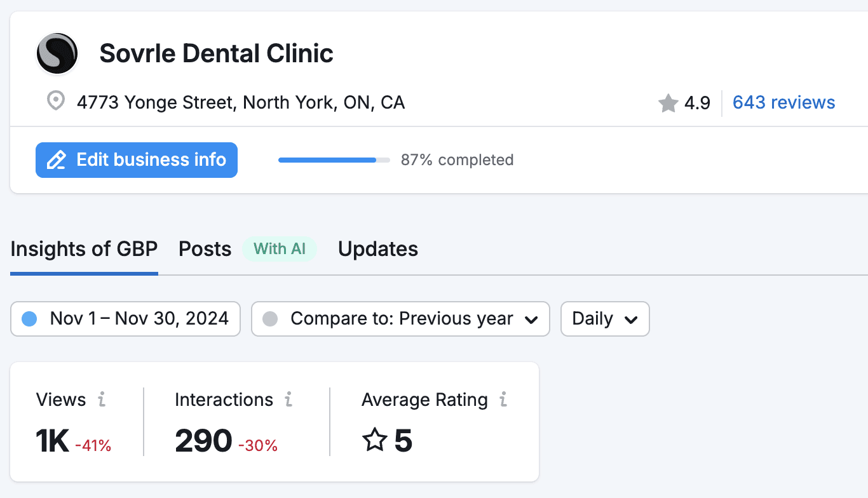Switch to the Posts tab
The height and width of the screenshot is (498, 868).
point(205,248)
